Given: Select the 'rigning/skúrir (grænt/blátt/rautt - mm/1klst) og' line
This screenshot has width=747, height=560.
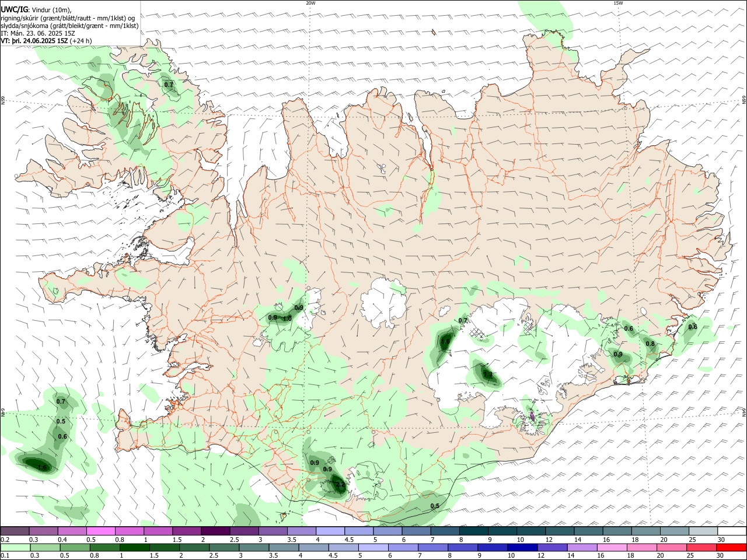Looking at the screenshot, I should 68,18.
